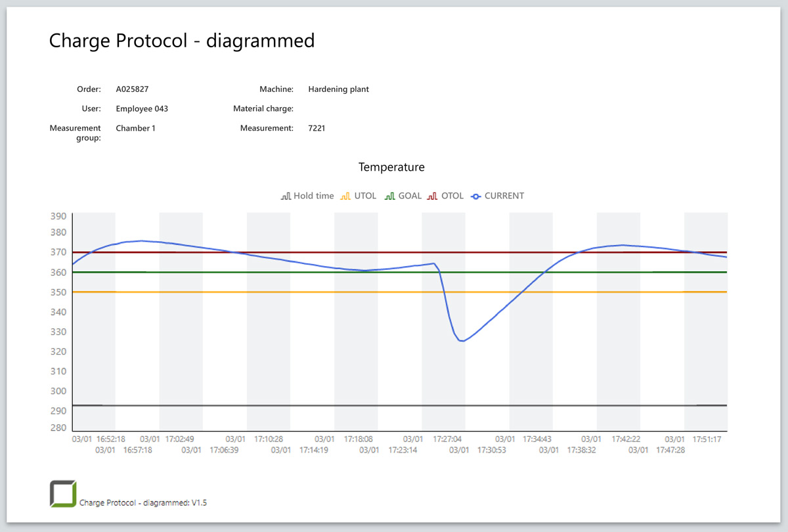788x532 pixels.
Task: Click the blue CURRENT legend marker icon
Action: pyautogui.click(x=477, y=196)
